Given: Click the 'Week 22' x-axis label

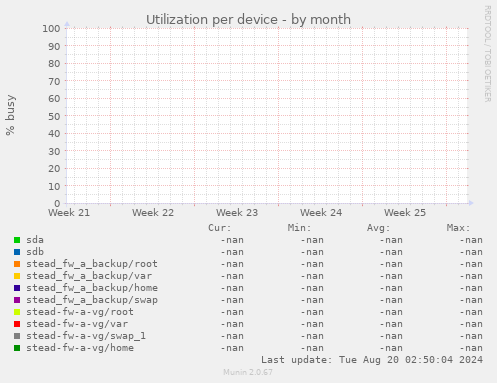Looking at the screenshot, I should [153, 213].
